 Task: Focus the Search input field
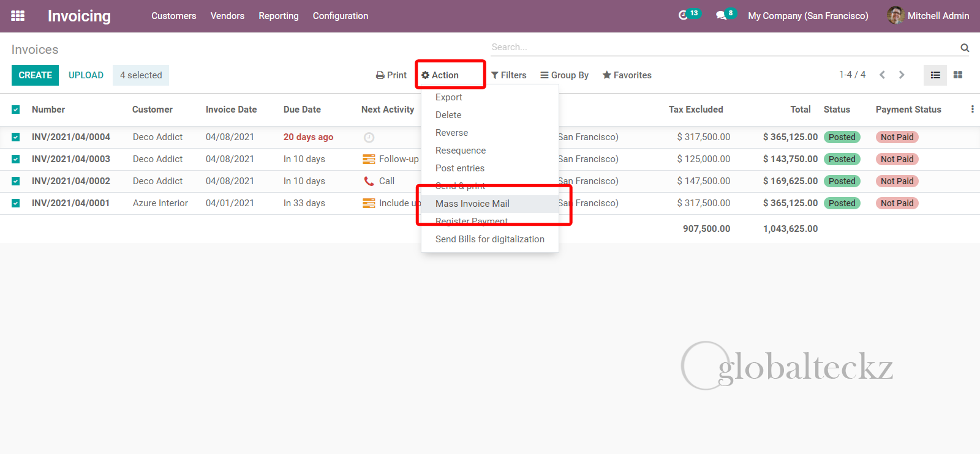[x=723, y=47]
